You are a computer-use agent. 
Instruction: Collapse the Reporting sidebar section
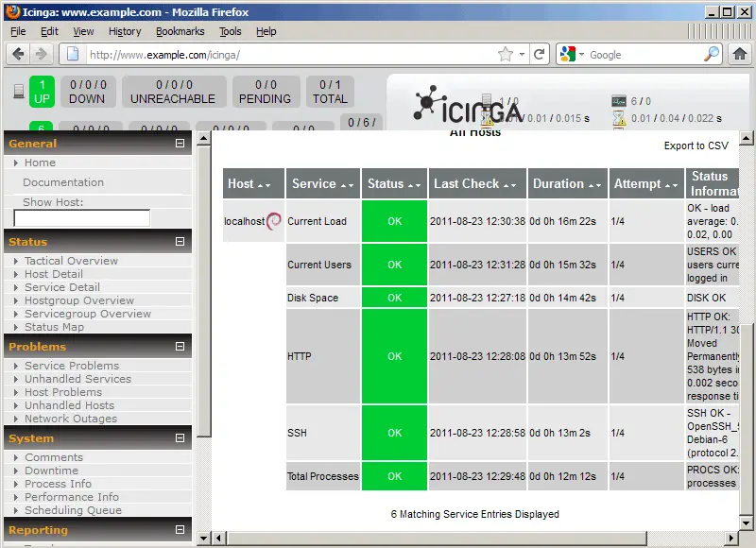[180, 529]
